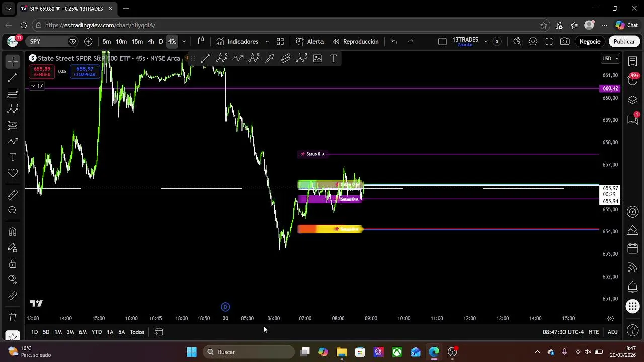Expand the 17 indicators legend chevron

point(37,86)
